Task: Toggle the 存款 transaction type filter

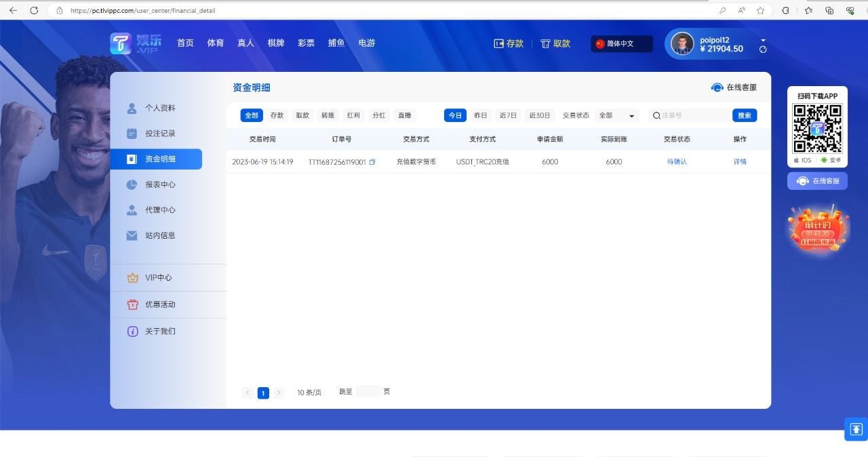Action: point(277,115)
